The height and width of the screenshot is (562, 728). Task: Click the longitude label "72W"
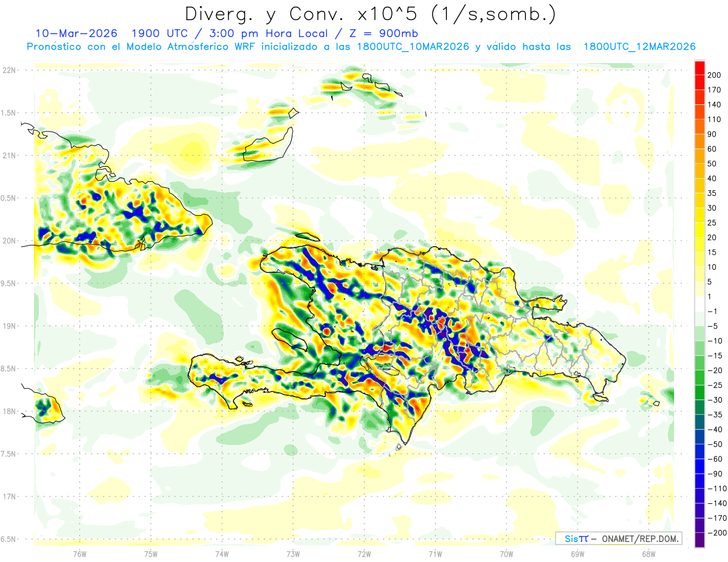tap(364, 554)
